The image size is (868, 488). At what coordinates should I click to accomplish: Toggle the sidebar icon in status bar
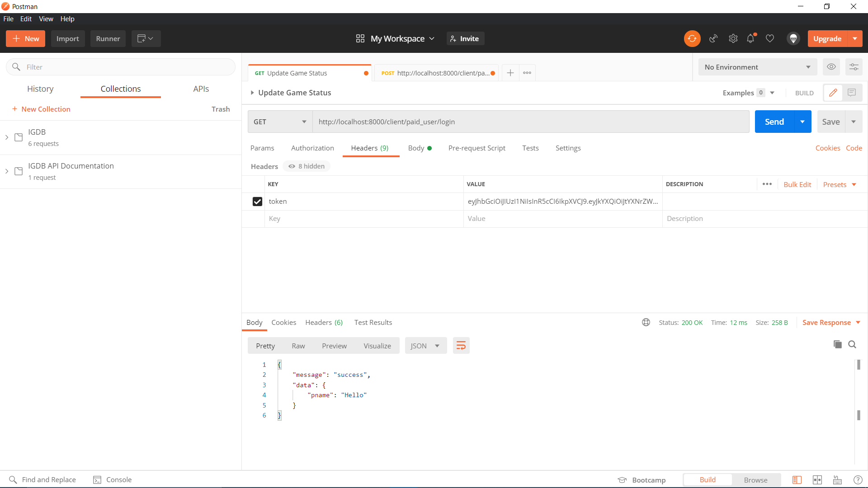tap(797, 480)
